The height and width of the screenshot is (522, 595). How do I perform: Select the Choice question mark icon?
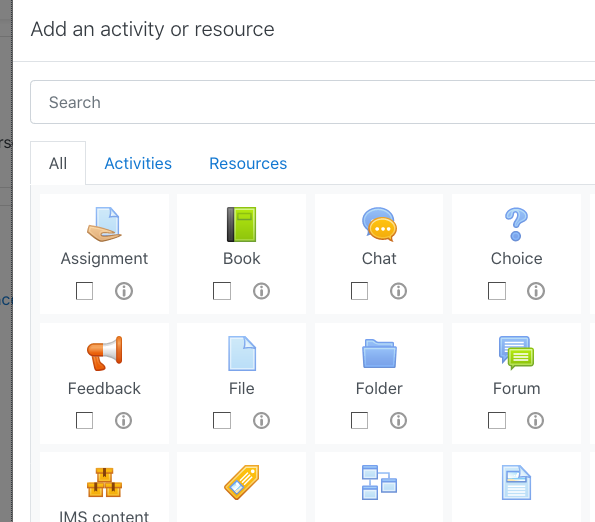point(516,224)
